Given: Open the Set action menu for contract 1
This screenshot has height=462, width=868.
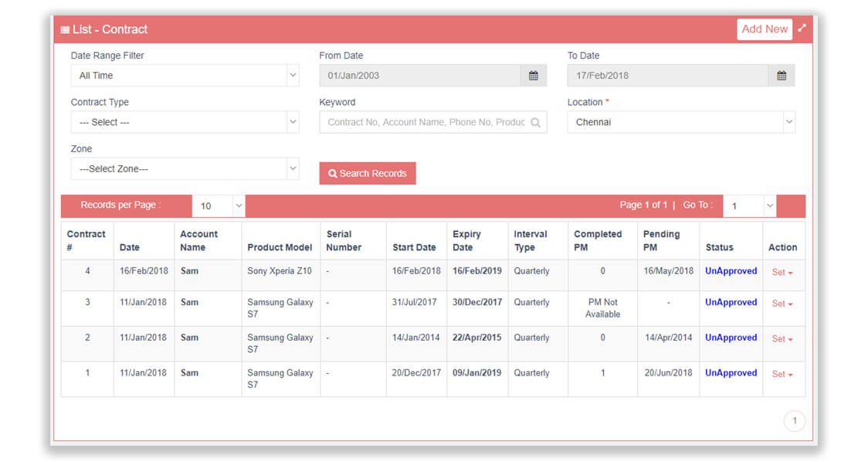Looking at the screenshot, I should click(783, 373).
